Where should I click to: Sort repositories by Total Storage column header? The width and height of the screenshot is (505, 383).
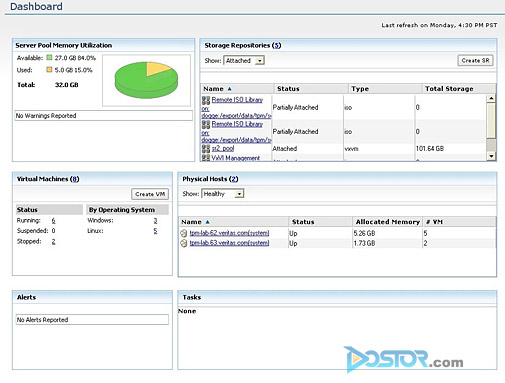pos(449,89)
